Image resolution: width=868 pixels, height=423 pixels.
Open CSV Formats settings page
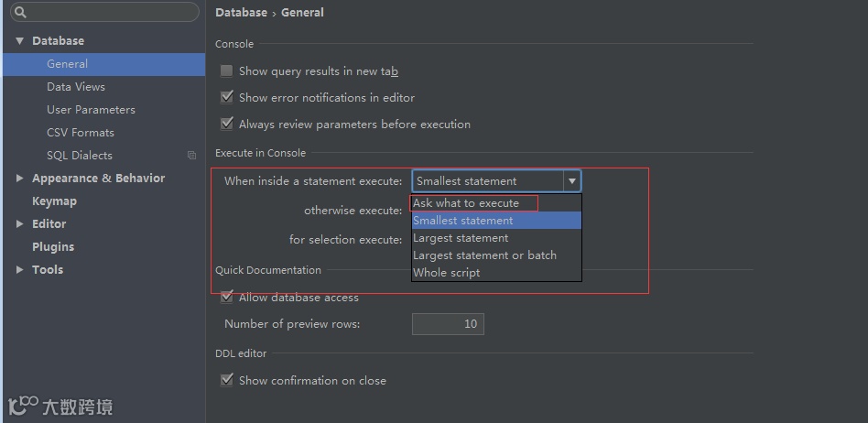pos(81,133)
